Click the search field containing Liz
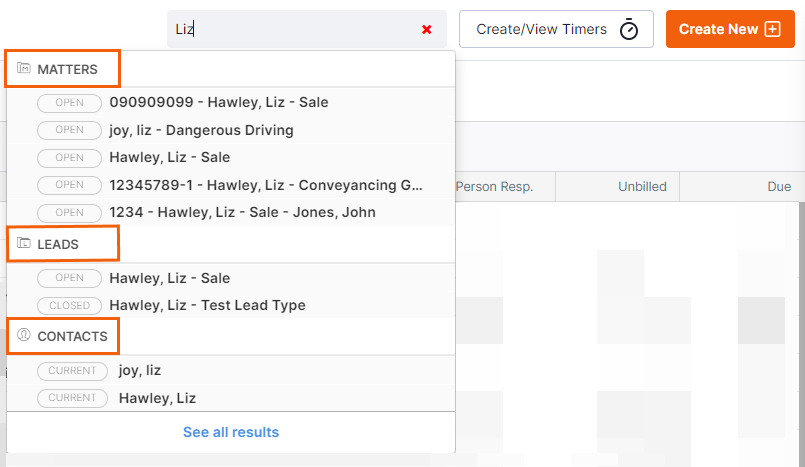 point(306,29)
